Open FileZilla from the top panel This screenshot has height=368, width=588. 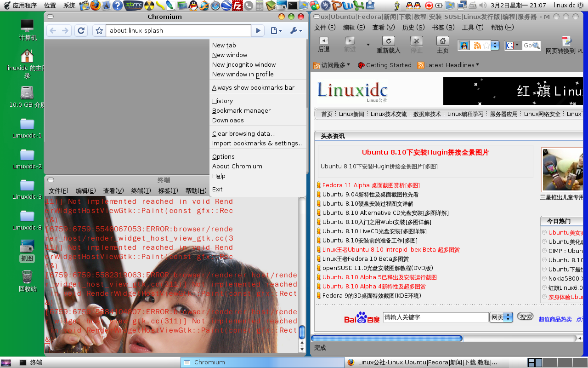point(236,6)
